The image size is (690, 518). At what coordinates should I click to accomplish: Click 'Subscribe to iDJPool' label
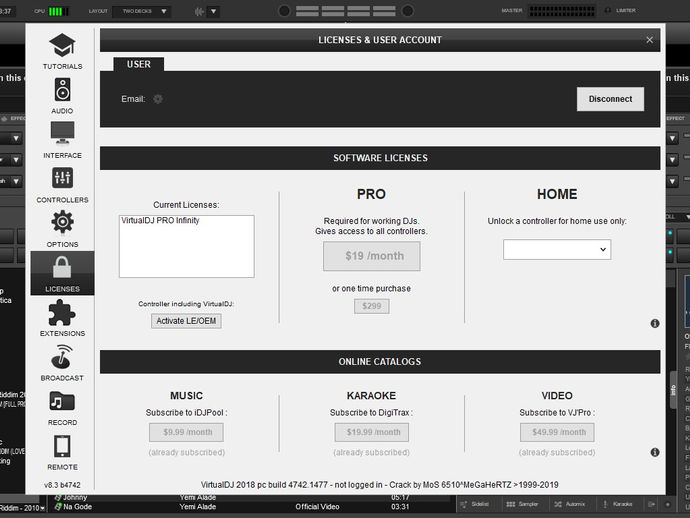coord(186,413)
